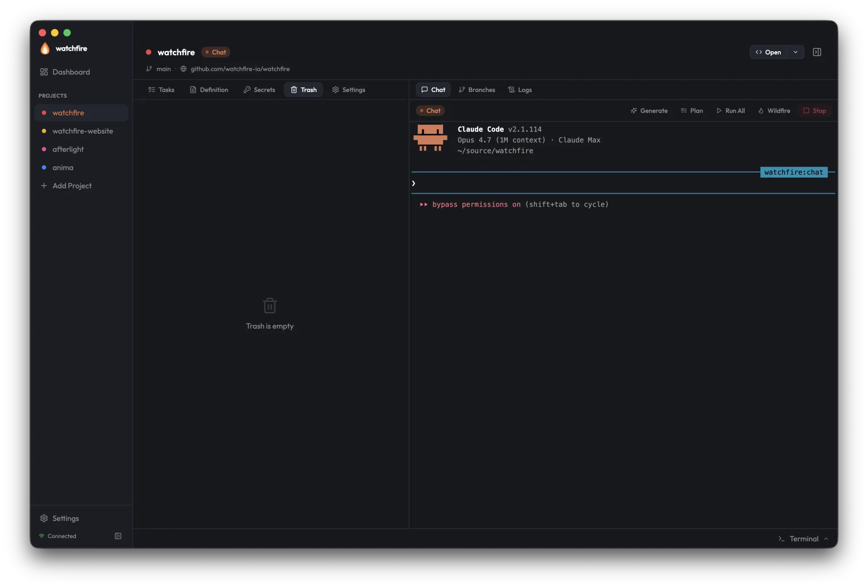Click the watchfire flame logo icon
This screenshot has height=588, width=868.
45,48
